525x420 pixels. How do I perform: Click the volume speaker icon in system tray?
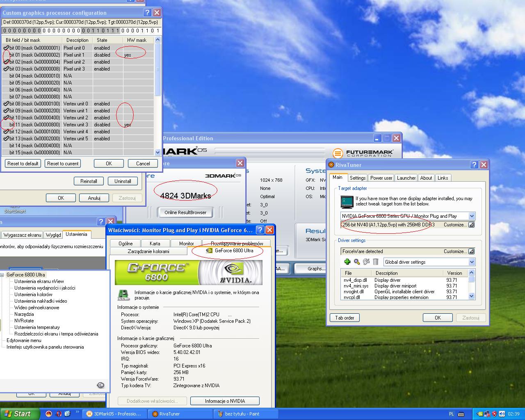(x=502, y=414)
